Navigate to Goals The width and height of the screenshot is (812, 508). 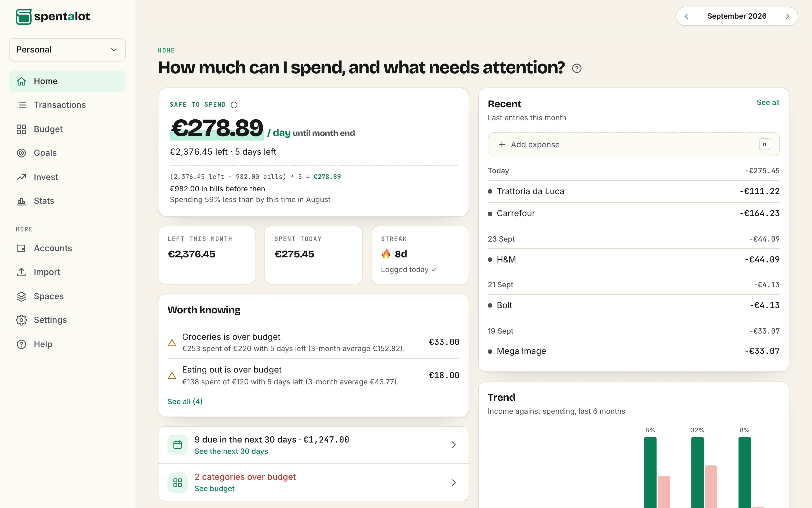pyautogui.click(x=67, y=153)
